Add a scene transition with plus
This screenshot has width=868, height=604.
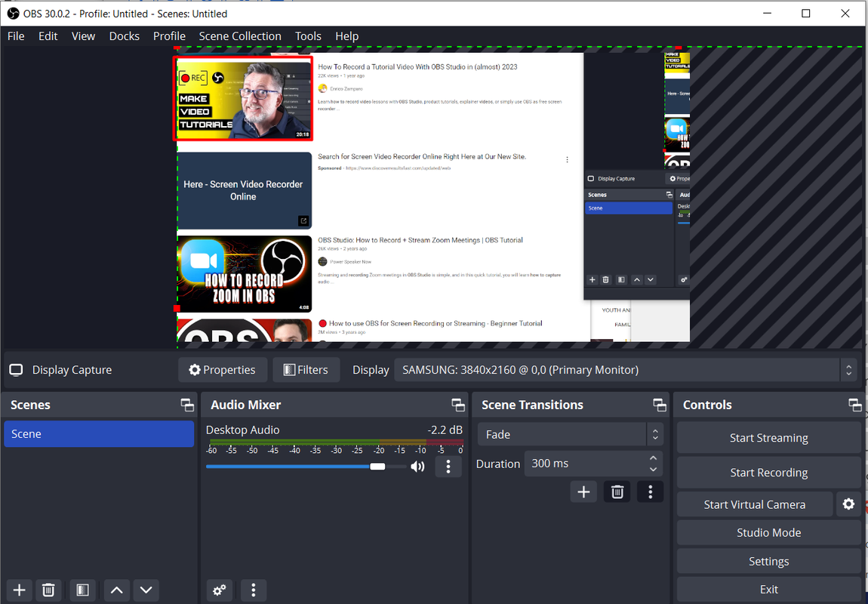pyautogui.click(x=583, y=492)
